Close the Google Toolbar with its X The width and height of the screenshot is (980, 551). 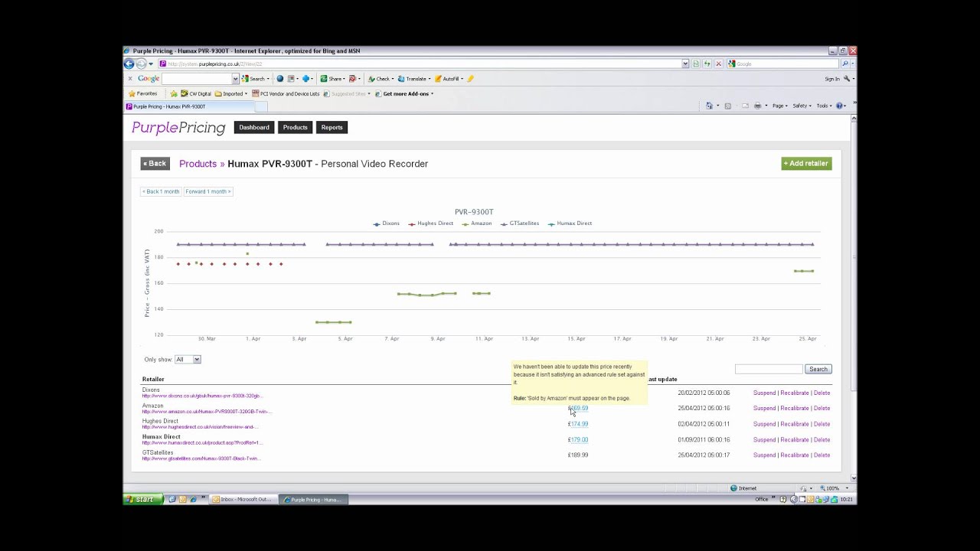[130, 79]
